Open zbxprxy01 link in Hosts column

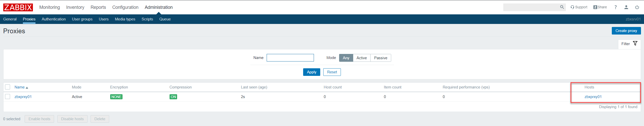tap(593, 97)
